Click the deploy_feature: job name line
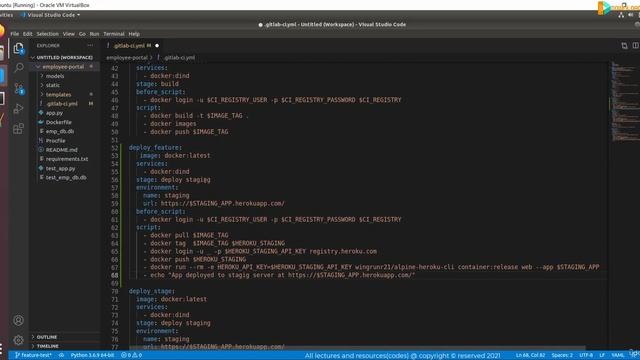 tap(155, 148)
